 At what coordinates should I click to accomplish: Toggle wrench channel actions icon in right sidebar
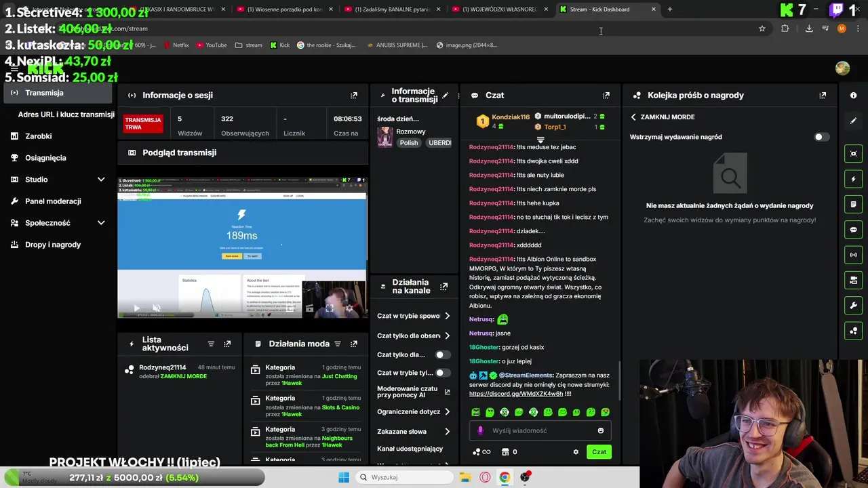click(x=853, y=306)
